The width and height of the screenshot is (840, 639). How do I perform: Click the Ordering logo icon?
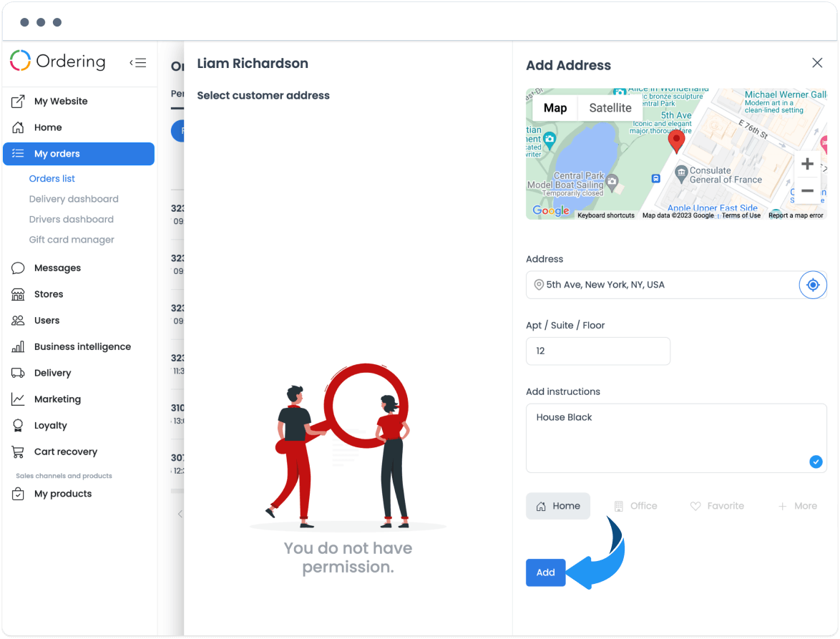click(20, 61)
